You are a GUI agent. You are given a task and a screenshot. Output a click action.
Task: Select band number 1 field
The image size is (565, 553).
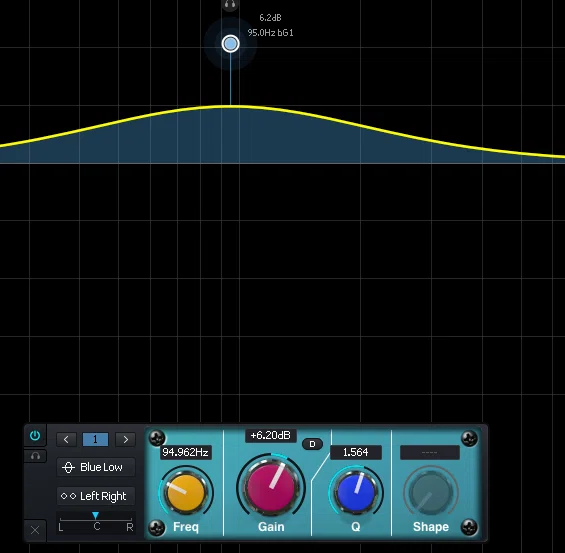tap(95, 440)
